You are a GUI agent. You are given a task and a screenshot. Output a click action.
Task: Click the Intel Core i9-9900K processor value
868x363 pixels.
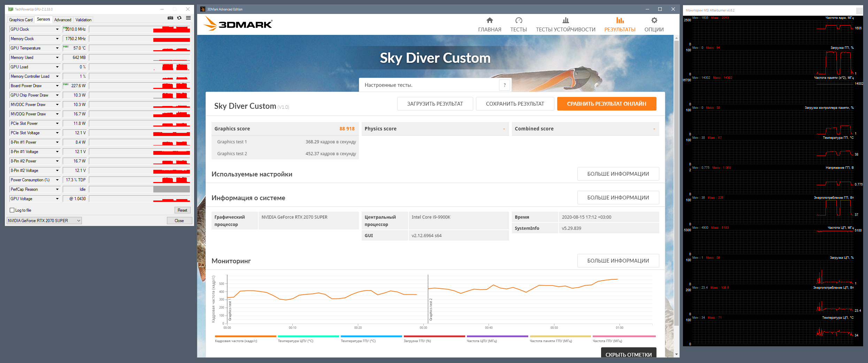click(431, 217)
